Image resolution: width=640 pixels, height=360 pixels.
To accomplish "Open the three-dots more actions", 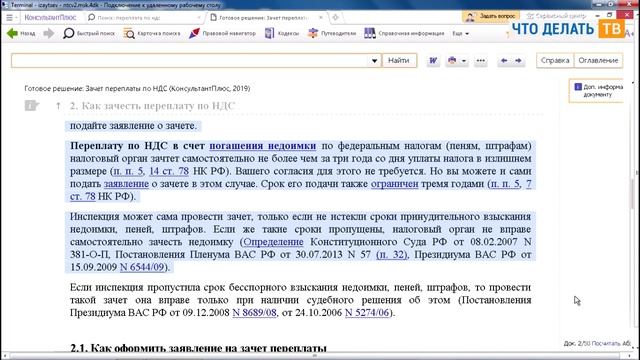I will click(481, 60).
